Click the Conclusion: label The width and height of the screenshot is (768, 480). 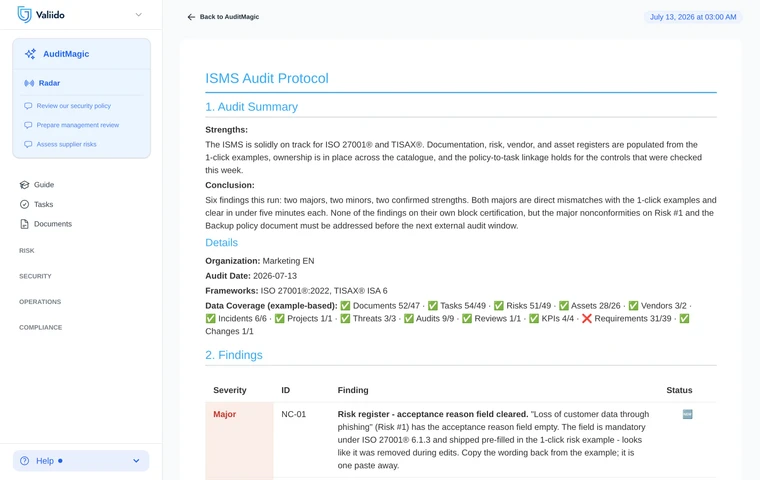230,185
